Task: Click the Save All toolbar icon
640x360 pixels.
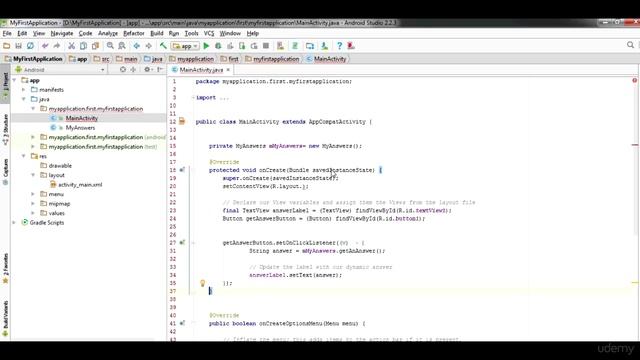Action: (18, 46)
